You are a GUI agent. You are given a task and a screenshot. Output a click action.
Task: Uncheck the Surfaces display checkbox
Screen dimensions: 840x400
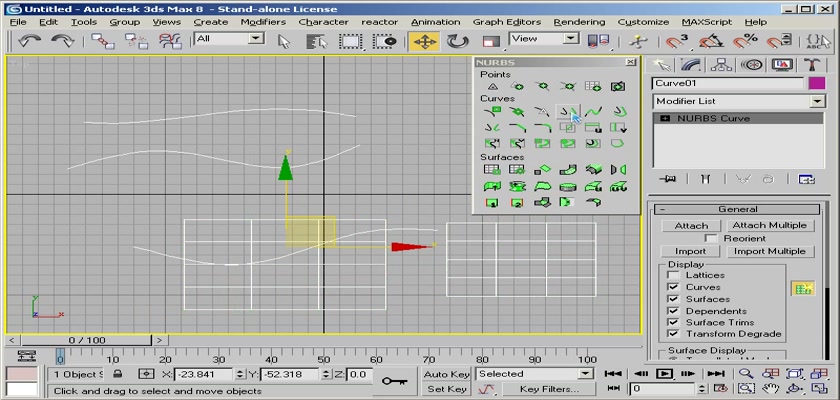pyautogui.click(x=673, y=299)
